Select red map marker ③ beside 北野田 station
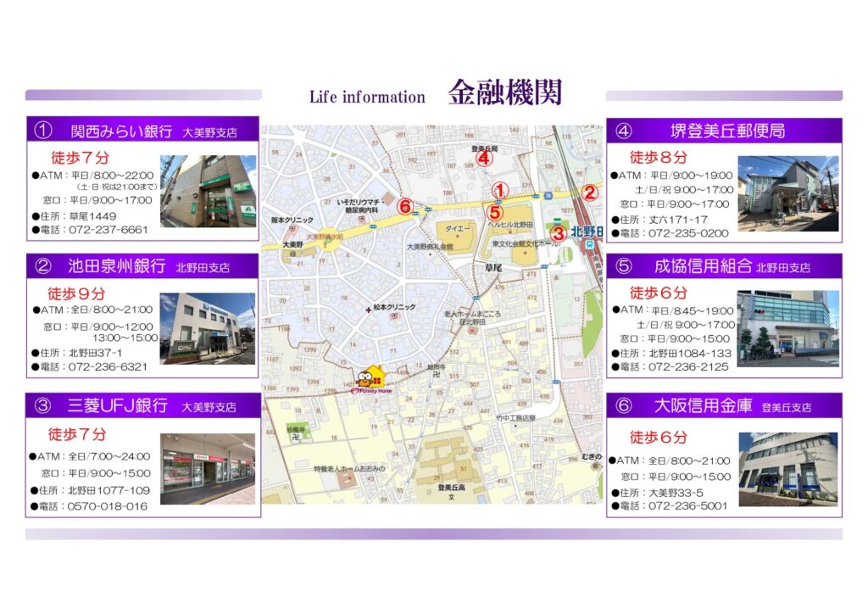The image size is (868, 614). point(558,233)
